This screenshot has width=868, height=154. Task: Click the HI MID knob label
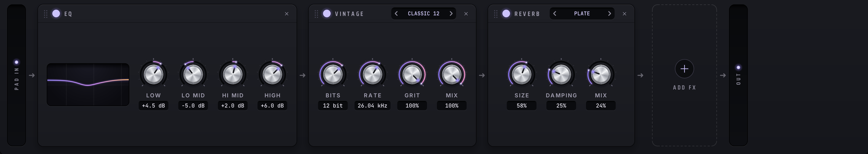click(x=232, y=95)
